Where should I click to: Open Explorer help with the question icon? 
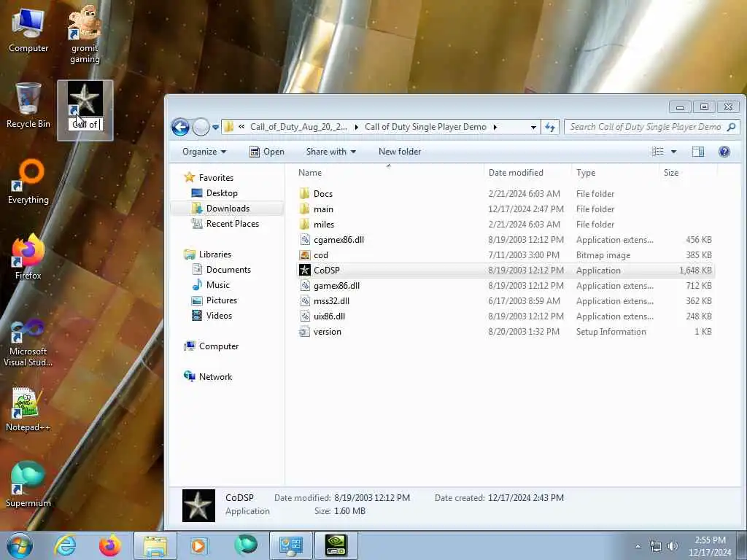pos(724,152)
